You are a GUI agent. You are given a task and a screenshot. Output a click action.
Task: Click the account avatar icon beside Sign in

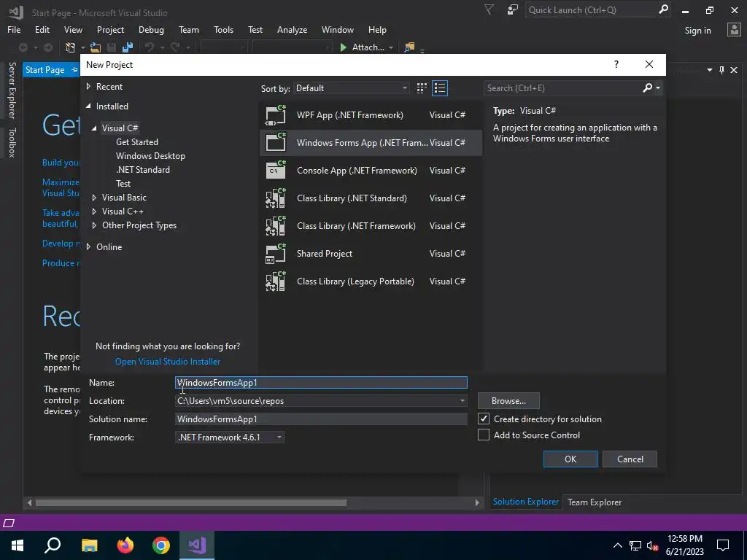tap(734, 30)
